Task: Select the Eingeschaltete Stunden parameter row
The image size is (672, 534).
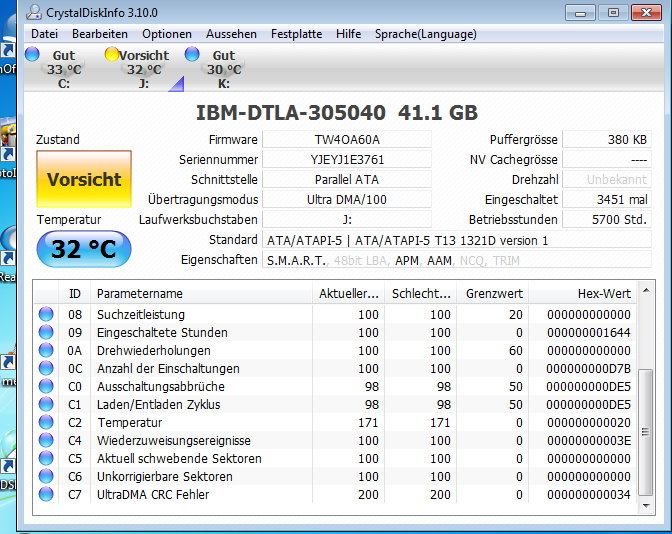Action: tap(335, 333)
